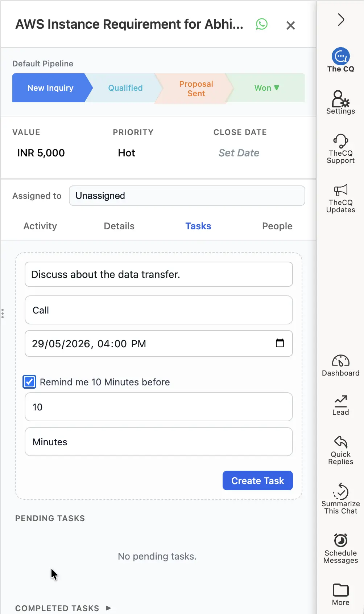The width and height of the screenshot is (364, 614).
Task: Click the task date and time field
Action: (159, 343)
